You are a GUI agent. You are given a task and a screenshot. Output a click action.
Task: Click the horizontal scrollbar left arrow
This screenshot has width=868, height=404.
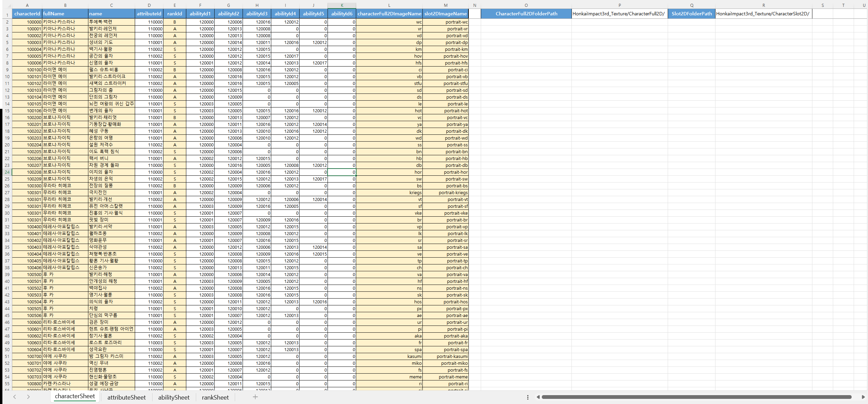coord(538,397)
